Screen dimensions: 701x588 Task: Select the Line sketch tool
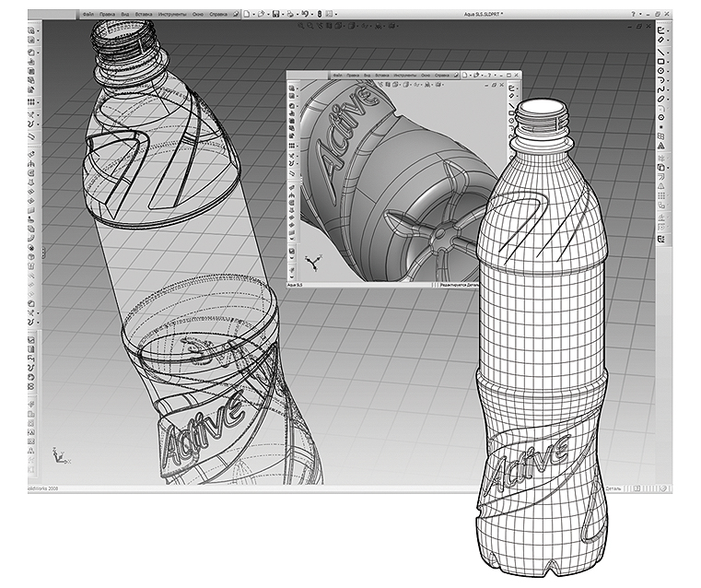pyautogui.click(x=660, y=52)
